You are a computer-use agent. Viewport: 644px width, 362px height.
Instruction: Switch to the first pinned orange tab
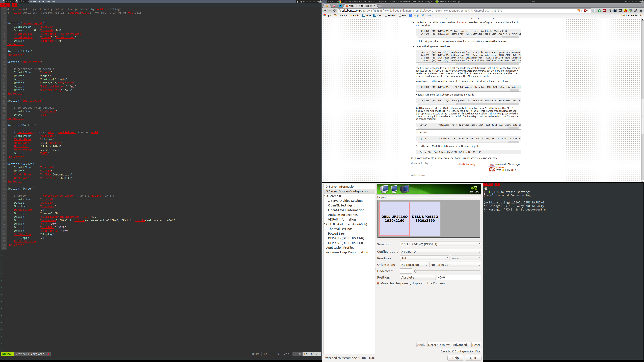pos(327,6)
